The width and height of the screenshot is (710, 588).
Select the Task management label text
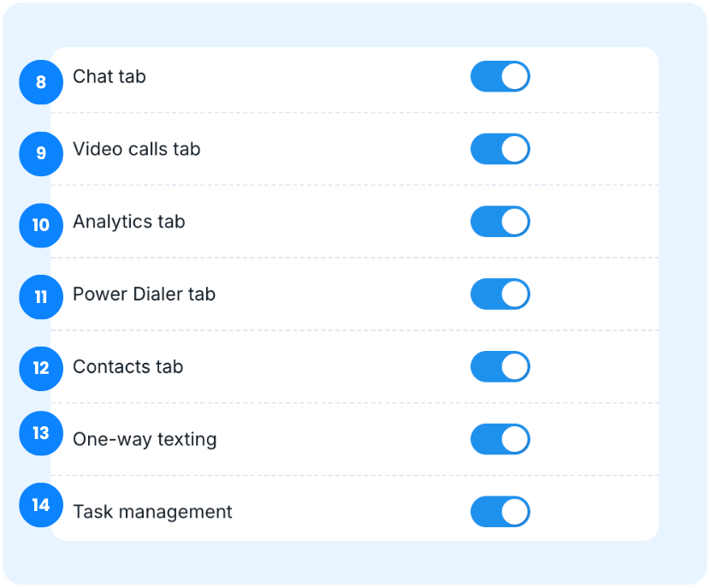[152, 513]
